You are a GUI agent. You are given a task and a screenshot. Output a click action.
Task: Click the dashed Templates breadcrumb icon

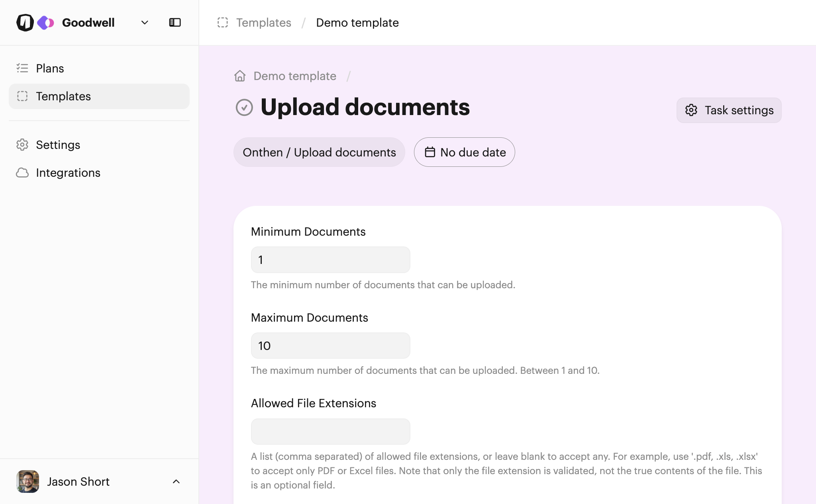coord(223,23)
